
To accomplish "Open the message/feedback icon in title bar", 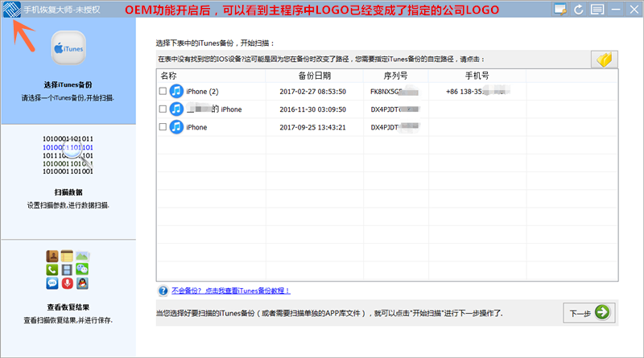I will coord(597,10).
